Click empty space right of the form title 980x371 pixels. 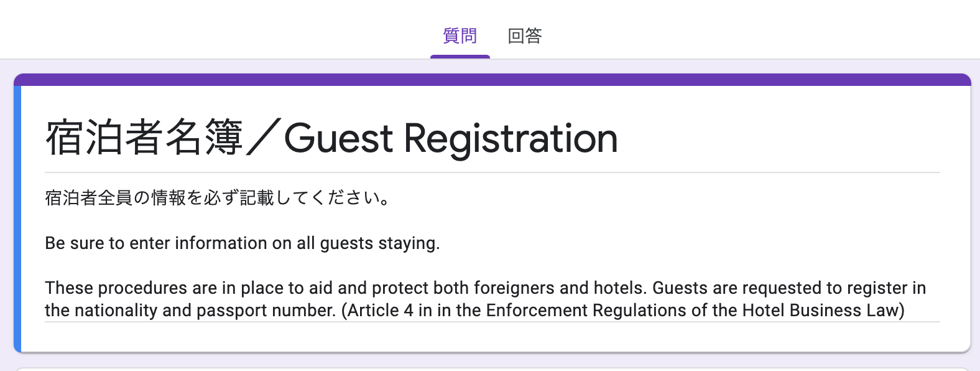click(x=777, y=138)
